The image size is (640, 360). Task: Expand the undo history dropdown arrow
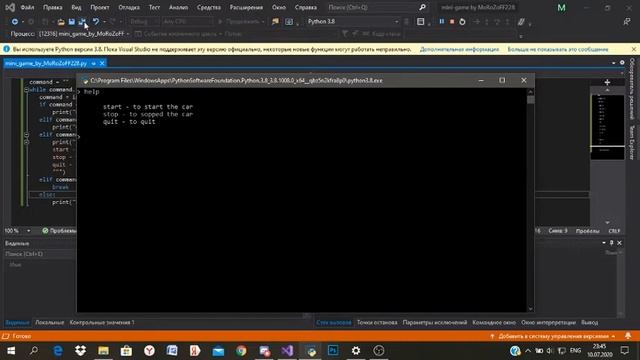[104, 22]
